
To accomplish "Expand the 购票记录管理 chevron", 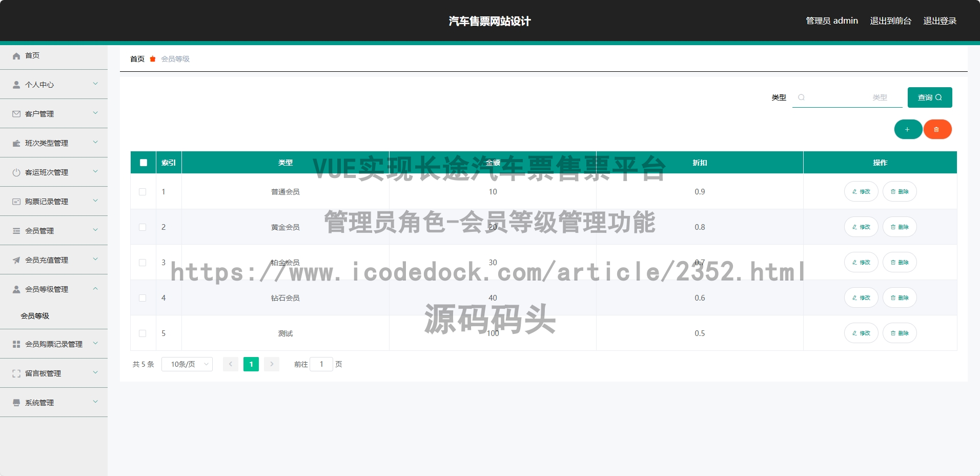I will pyautogui.click(x=95, y=201).
